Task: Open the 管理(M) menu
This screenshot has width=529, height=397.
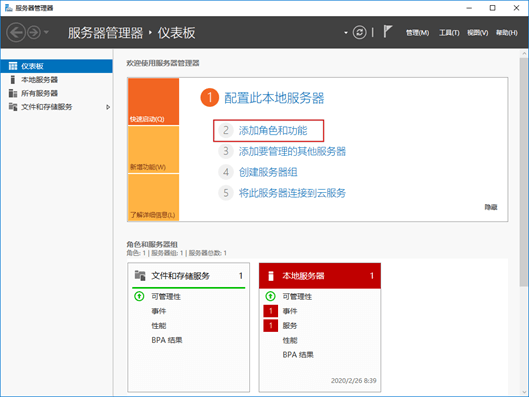Action: (x=417, y=33)
